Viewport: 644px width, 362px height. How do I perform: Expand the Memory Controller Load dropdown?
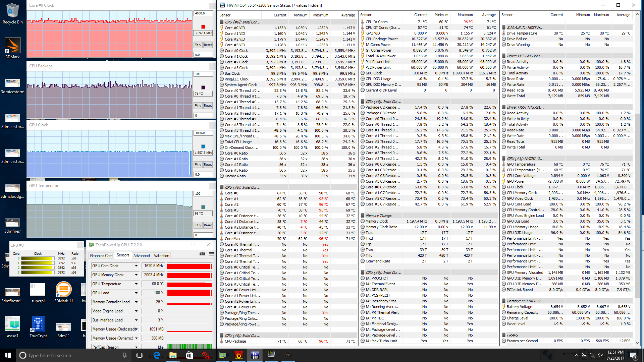pyautogui.click(x=136, y=302)
